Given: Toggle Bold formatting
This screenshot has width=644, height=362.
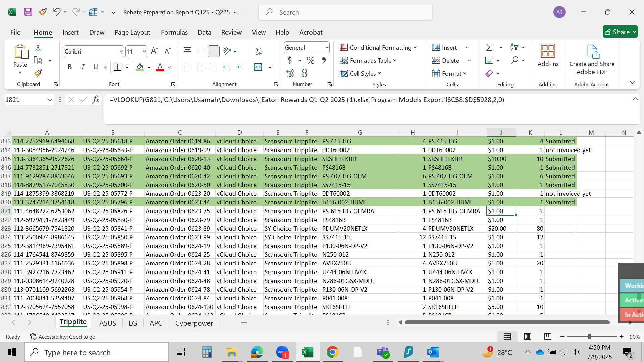Looking at the screenshot, I should 70,67.
